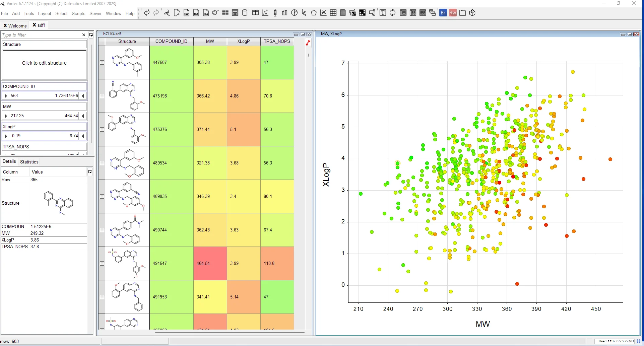Check the row checkbox for compound 491547
This screenshot has width=644, height=346.
tap(102, 264)
